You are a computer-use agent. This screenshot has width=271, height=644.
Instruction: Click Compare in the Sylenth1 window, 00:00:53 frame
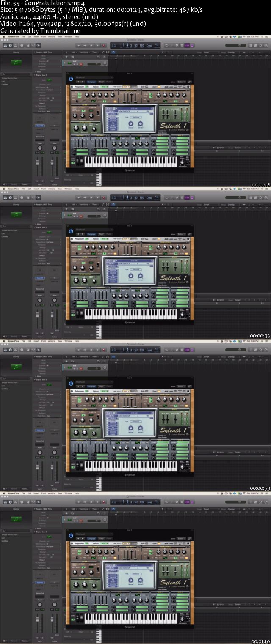coord(91,386)
